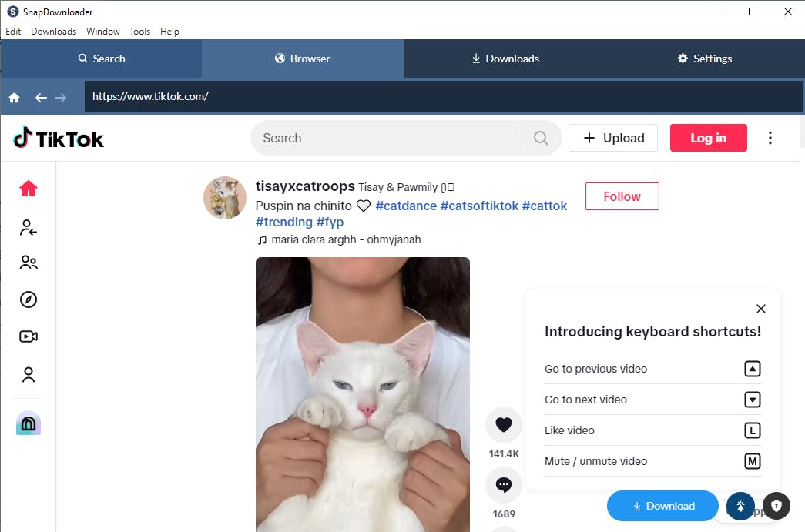Go back with the left arrow

click(x=41, y=98)
